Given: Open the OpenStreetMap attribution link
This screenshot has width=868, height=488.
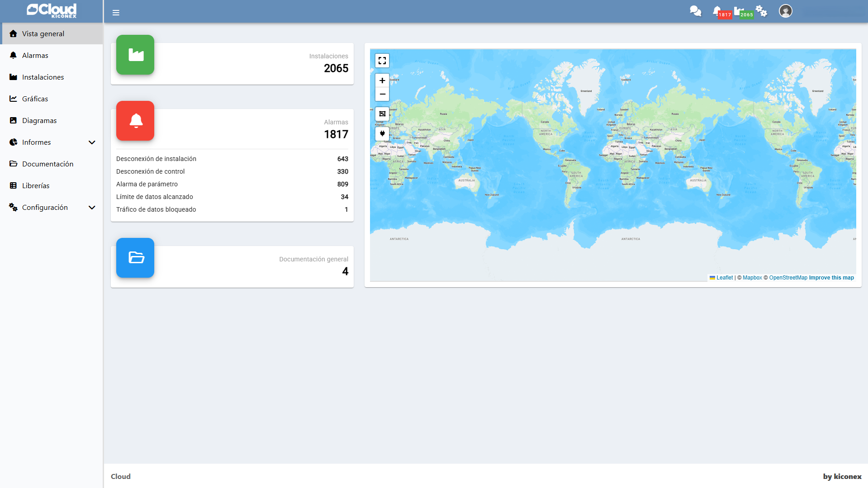Looking at the screenshot, I should [788, 278].
